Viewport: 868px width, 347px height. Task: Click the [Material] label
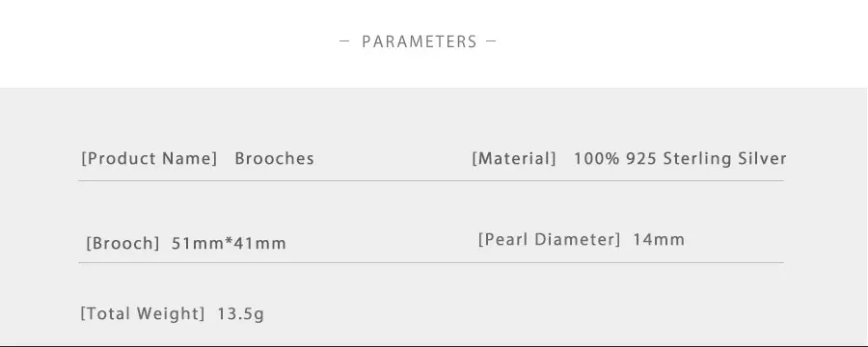[x=514, y=159]
